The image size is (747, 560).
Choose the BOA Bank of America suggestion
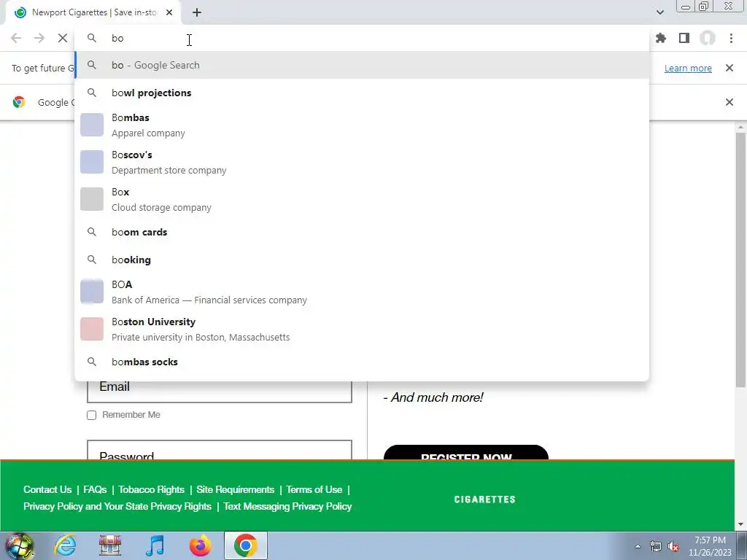(362, 292)
